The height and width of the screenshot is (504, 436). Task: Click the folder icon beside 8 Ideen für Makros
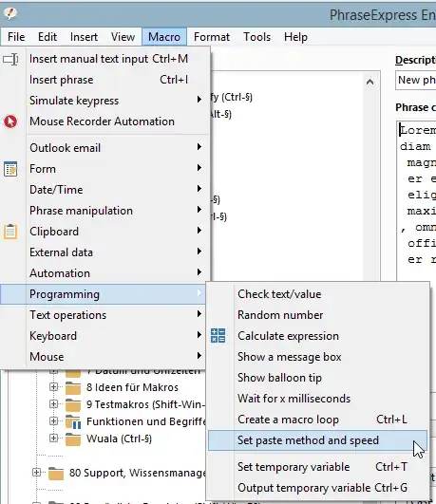(x=73, y=388)
